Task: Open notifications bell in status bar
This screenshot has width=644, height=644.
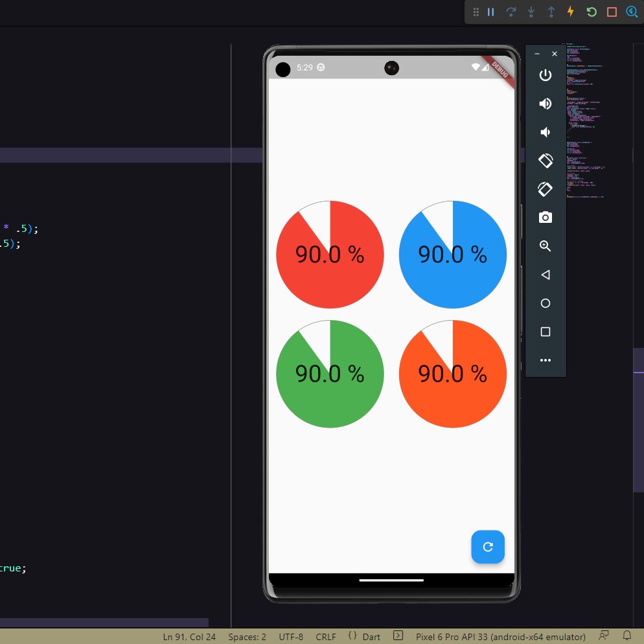Action: (627, 636)
